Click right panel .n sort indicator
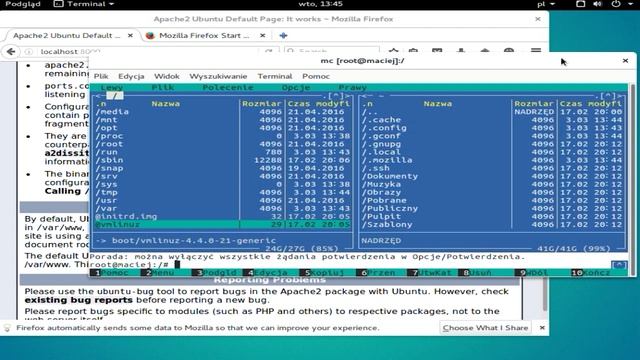Image resolution: width=640 pixels, height=360 pixels. [367, 104]
